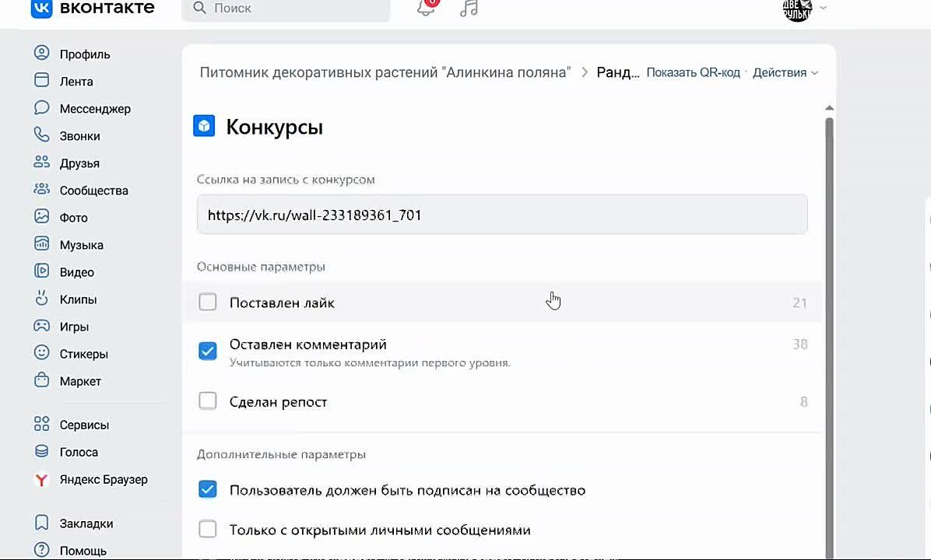This screenshot has height=560, width=931.
Task: Click the VK logo icon
Action: point(41,8)
